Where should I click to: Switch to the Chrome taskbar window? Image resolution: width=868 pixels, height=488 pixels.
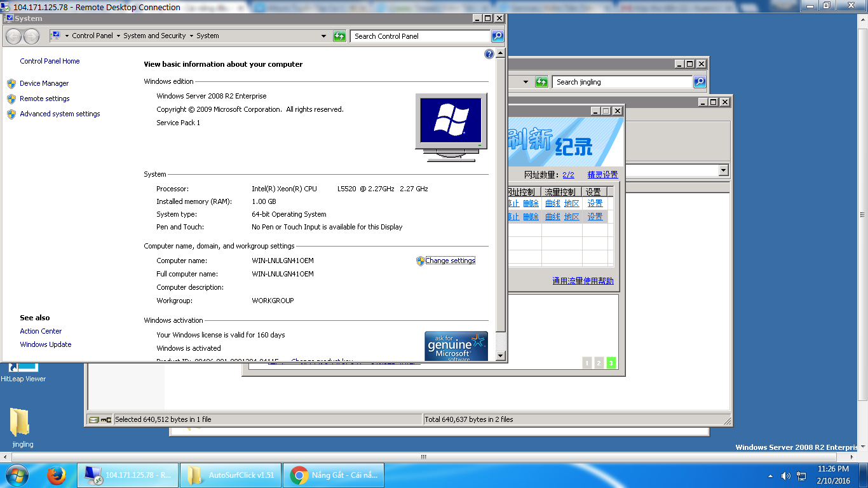[335, 475]
